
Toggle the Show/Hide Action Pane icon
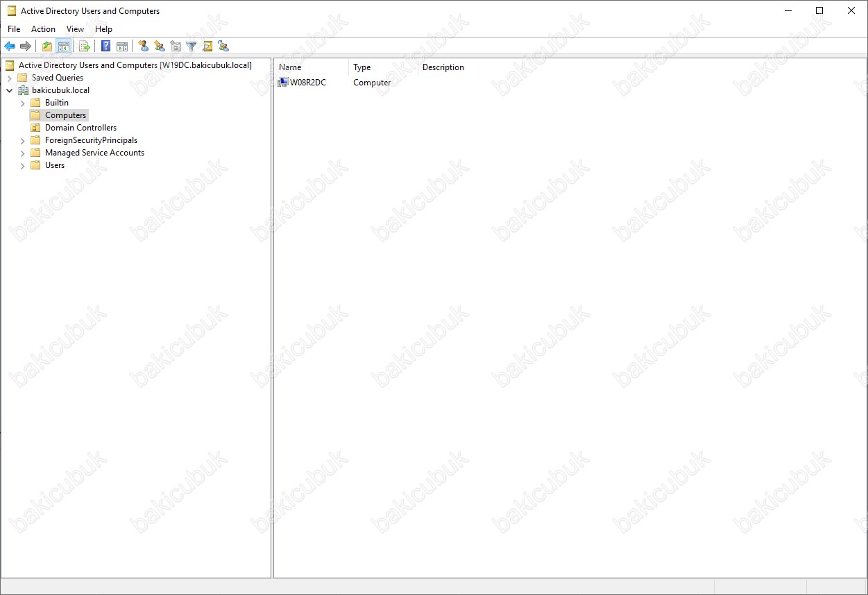(x=122, y=47)
